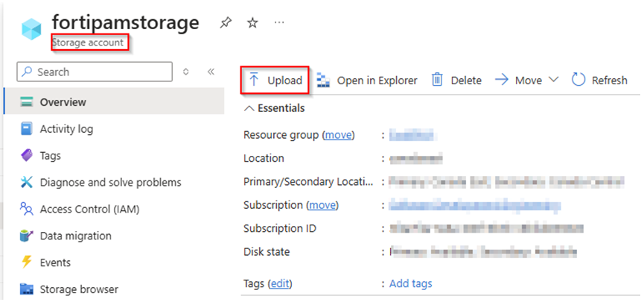644x302 pixels.
Task: Open Activity log in the sidebar
Action: 66,129
